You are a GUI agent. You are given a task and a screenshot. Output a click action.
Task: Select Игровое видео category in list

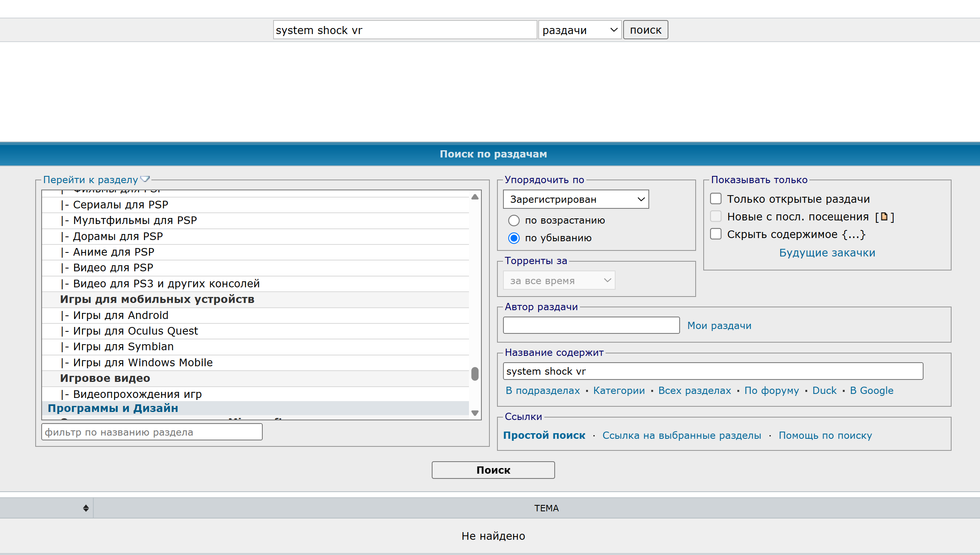tap(256, 378)
